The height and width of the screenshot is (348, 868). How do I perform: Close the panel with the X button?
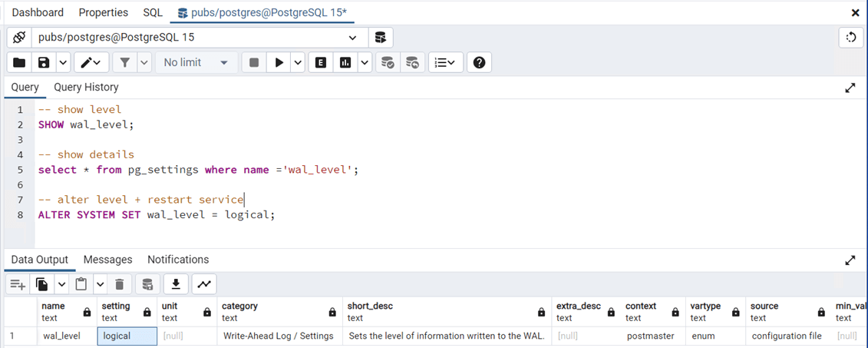coord(855,13)
